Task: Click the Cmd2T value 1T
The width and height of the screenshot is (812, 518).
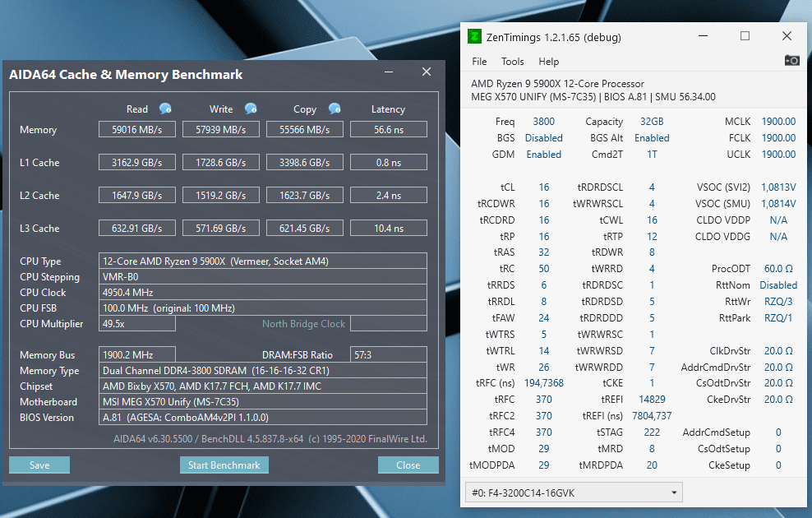Action: click(652, 155)
